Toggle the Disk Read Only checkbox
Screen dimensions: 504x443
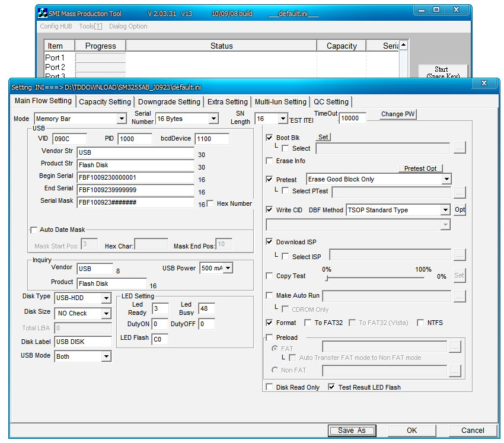[270, 387]
